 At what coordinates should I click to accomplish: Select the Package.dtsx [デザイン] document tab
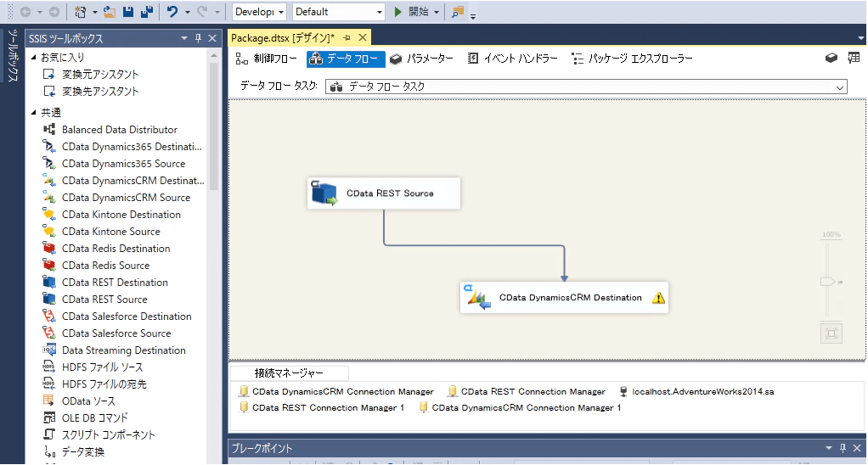point(283,37)
